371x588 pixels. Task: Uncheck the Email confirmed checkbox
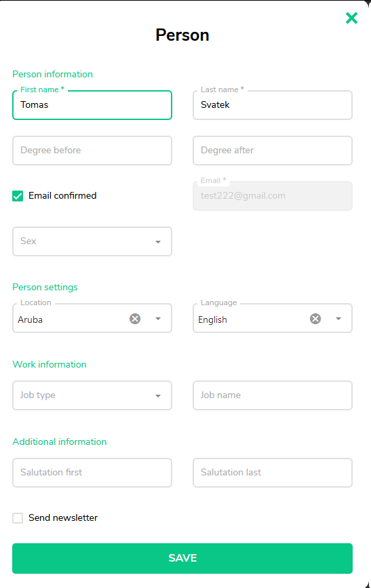point(18,196)
